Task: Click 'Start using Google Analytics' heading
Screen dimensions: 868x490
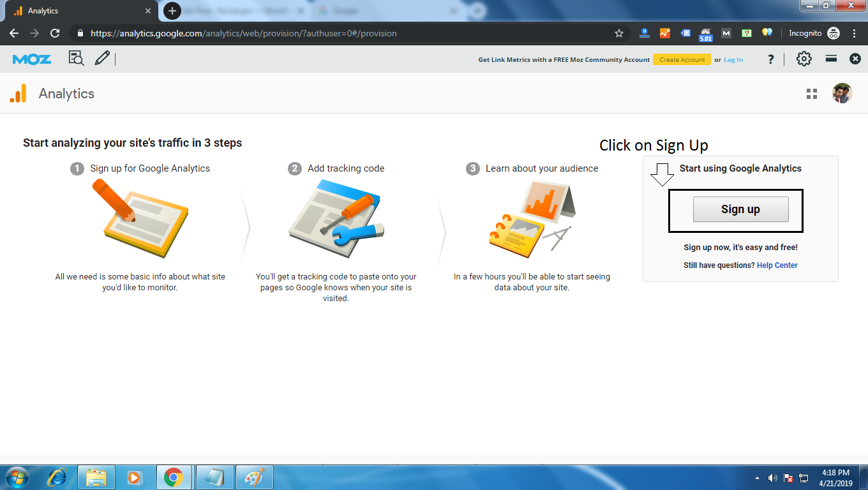Action: 740,168
